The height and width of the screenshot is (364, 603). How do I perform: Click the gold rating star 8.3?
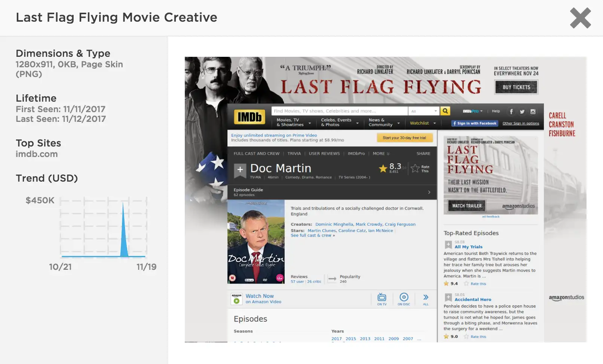point(383,169)
